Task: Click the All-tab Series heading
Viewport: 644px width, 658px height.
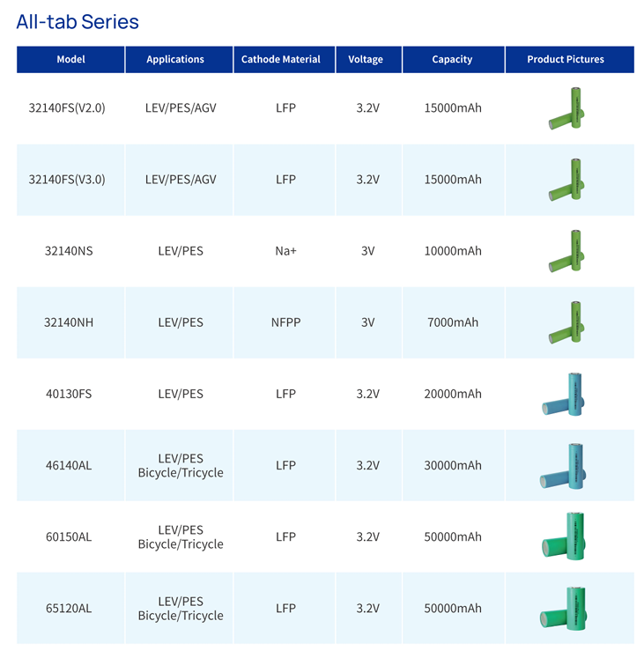Action: tap(78, 22)
